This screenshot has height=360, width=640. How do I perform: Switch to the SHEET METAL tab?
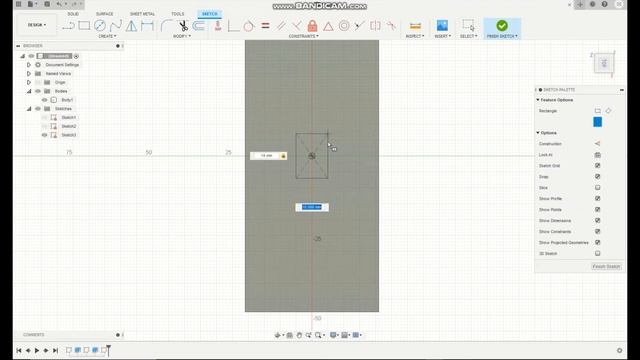[142, 14]
